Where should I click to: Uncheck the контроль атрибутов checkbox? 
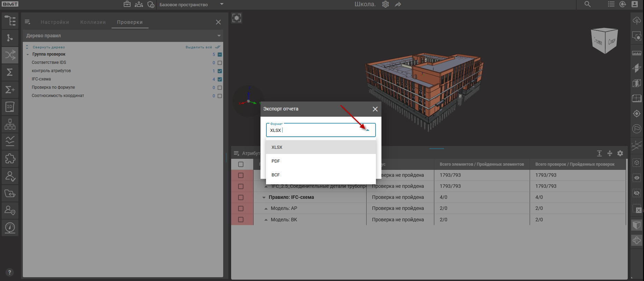click(220, 71)
